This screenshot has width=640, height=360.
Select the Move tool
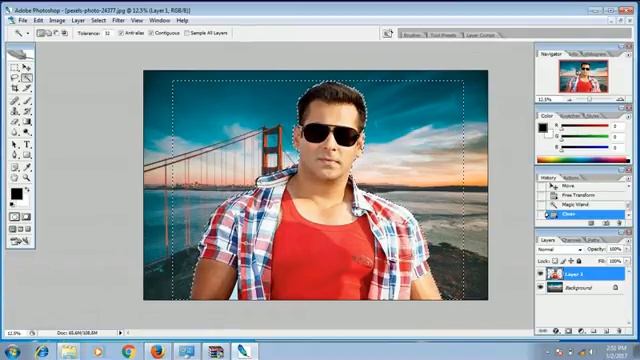point(27,67)
